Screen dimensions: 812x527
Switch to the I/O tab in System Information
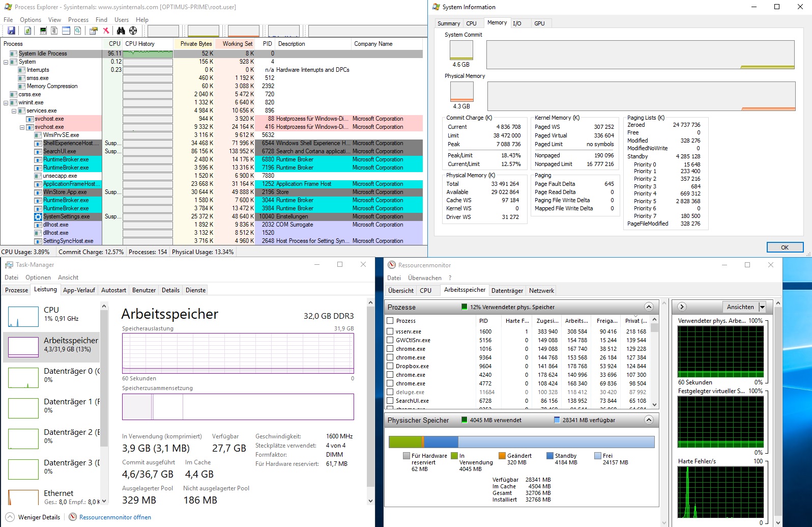[x=517, y=23]
